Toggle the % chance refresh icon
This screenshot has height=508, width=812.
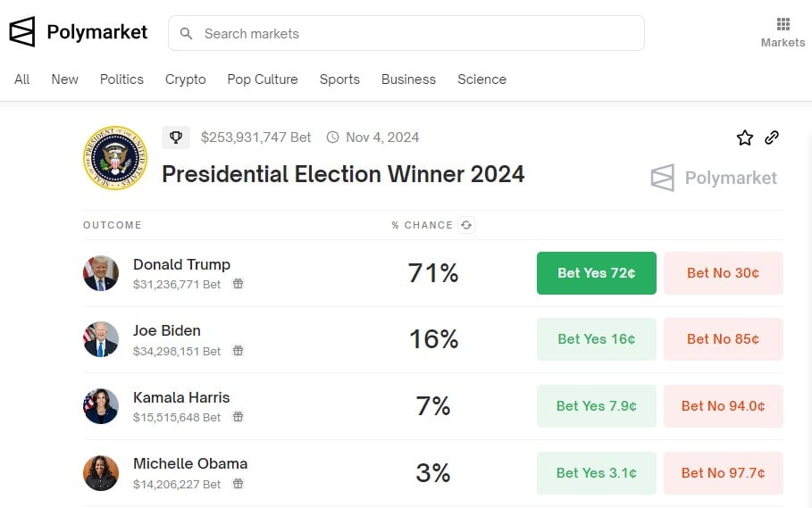click(x=465, y=225)
